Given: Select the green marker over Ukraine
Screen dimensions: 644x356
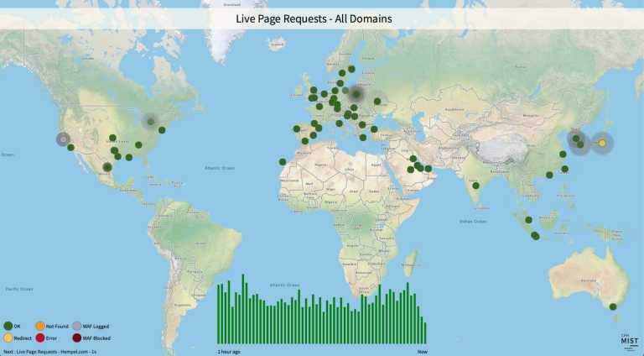Looking at the screenshot, I should [377, 101].
